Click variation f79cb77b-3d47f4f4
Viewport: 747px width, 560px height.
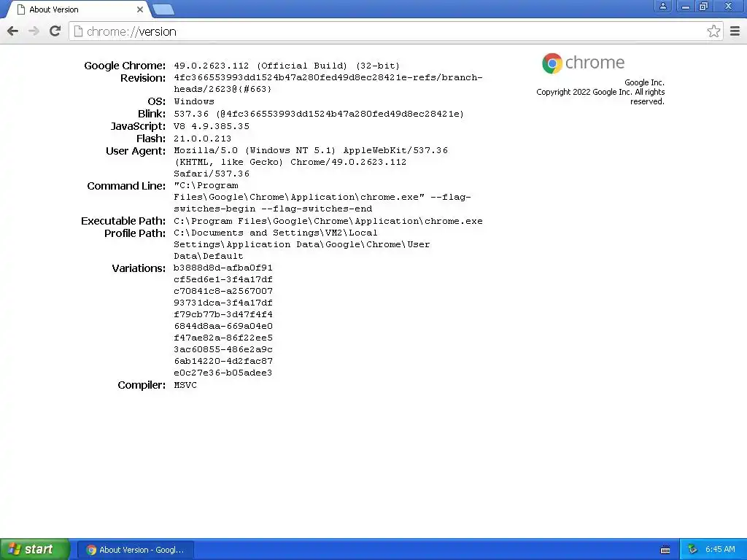click(223, 314)
